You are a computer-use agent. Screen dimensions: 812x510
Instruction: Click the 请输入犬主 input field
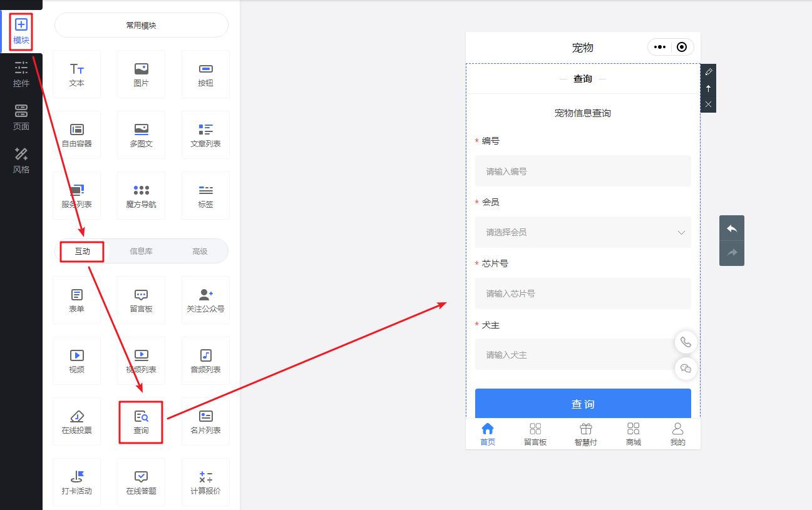583,355
